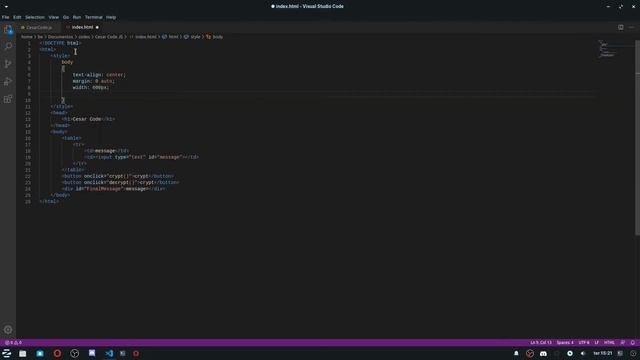
Task: Open the clock showing 15:21
Action: tap(603, 353)
